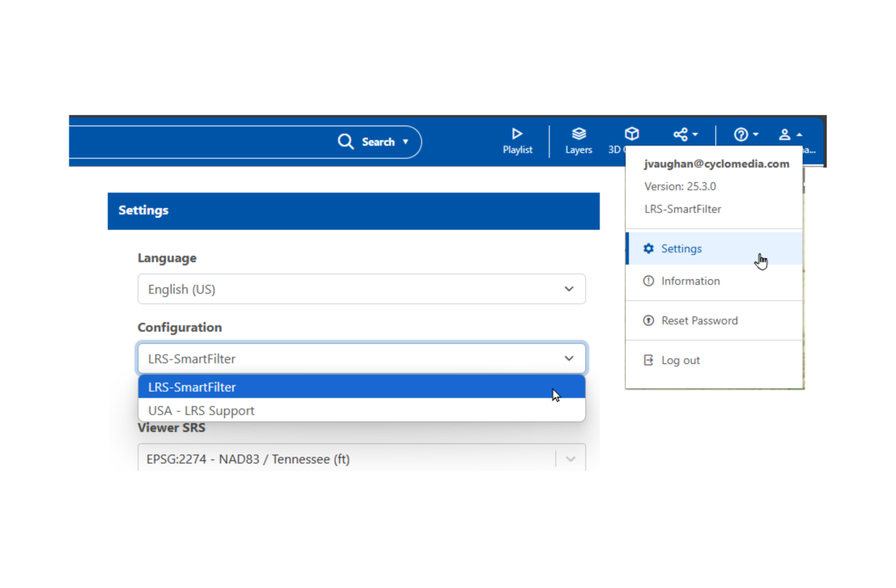Select Settings in the user menu

tap(715, 248)
